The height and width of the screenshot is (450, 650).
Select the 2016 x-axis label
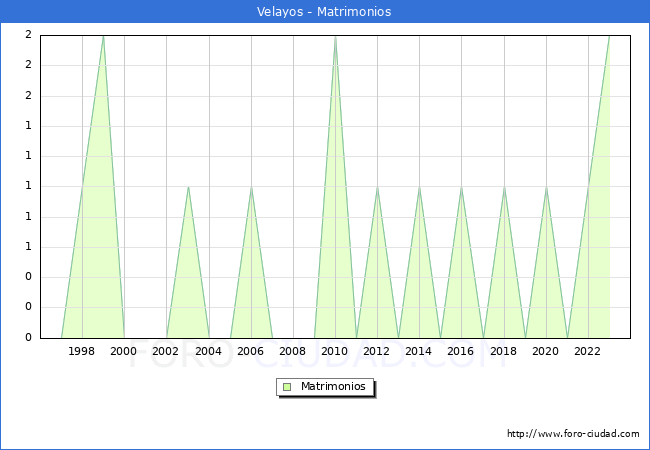click(461, 351)
